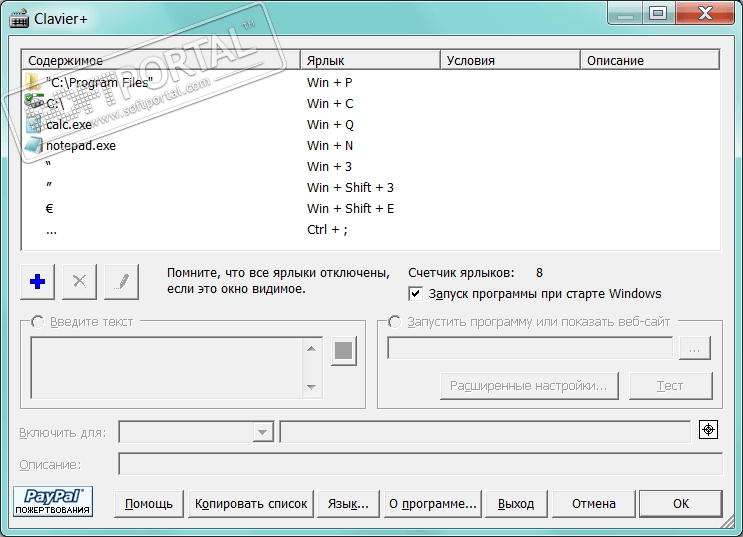Screen dimensions: 743x537
Task: Click the 'Win + Shift + 3' shortcut cell
Action: tap(350, 188)
